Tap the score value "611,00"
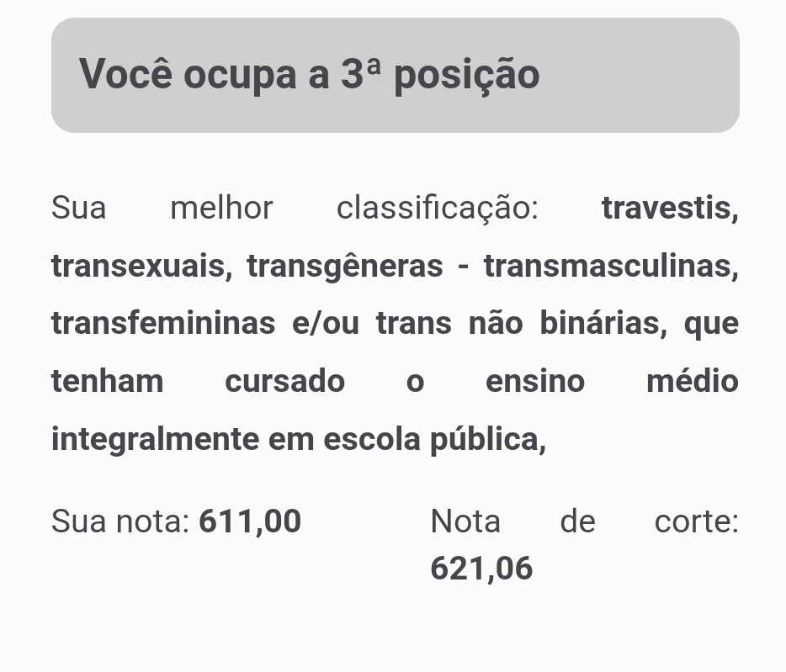This screenshot has height=672, width=786. [250, 521]
